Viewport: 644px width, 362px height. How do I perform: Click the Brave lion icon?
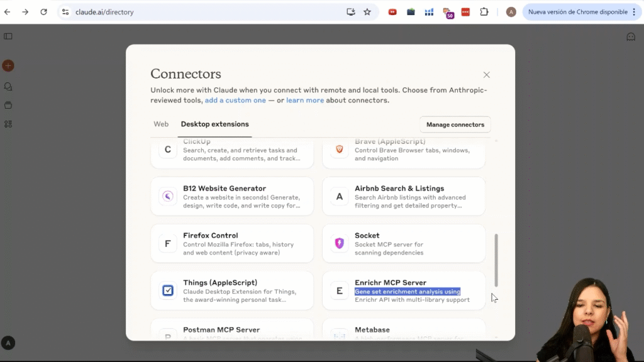pos(340,149)
